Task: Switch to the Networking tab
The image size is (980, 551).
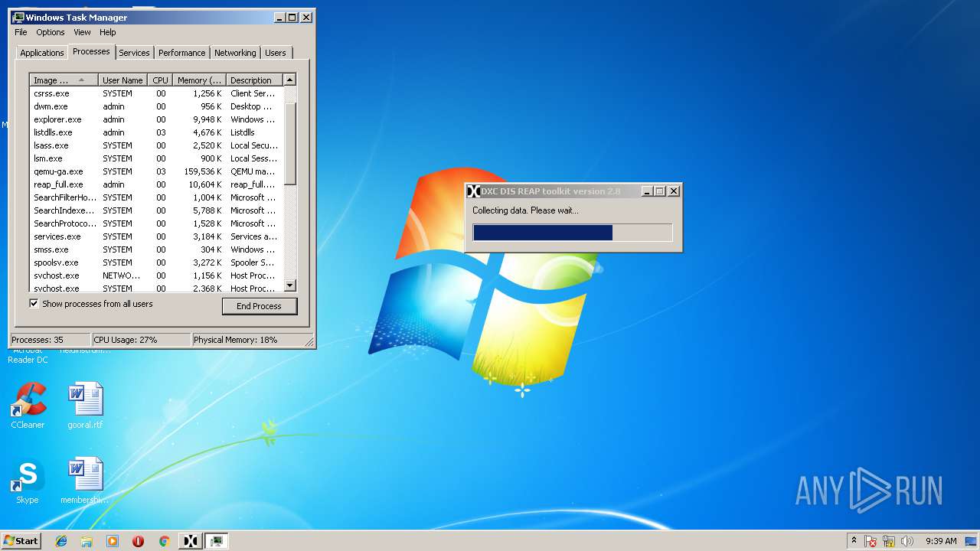Action: click(235, 53)
